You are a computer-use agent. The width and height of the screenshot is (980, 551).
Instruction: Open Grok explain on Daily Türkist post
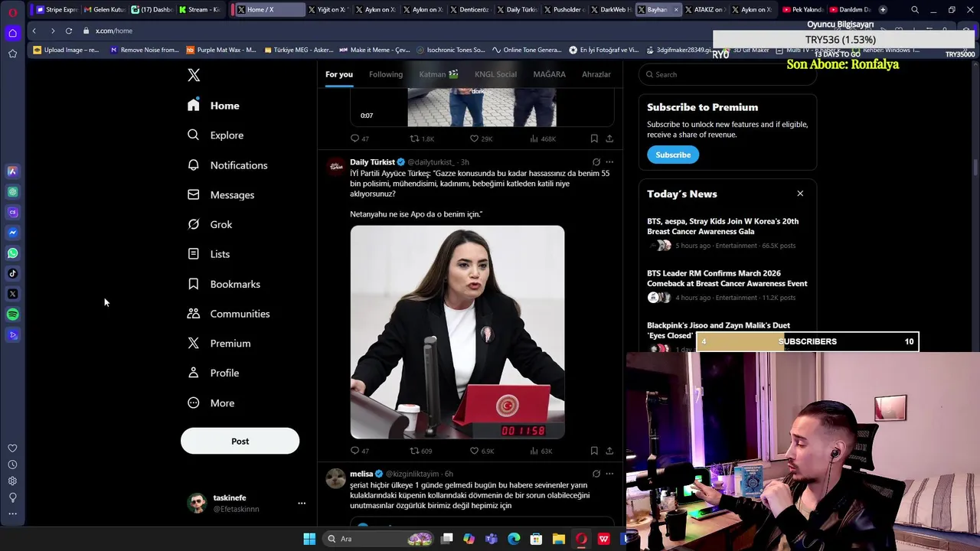[596, 162]
